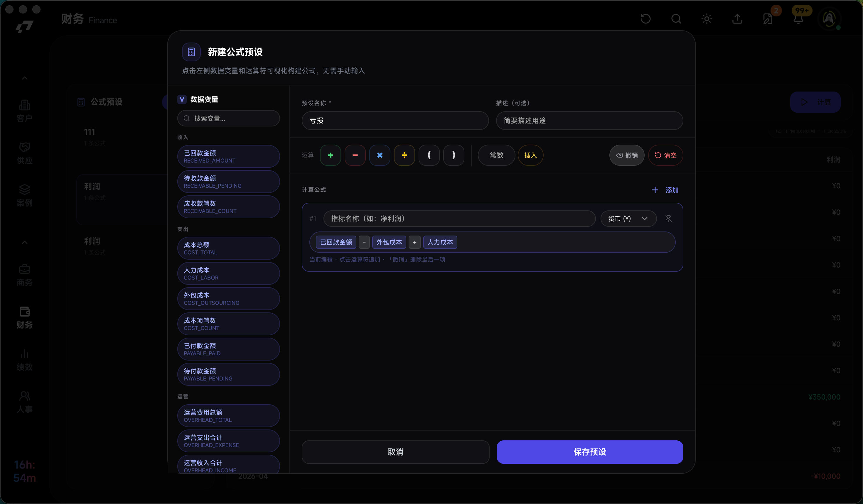Click the 公式预设 heading in background panel
This screenshot has width=863, height=504.
click(x=107, y=102)
